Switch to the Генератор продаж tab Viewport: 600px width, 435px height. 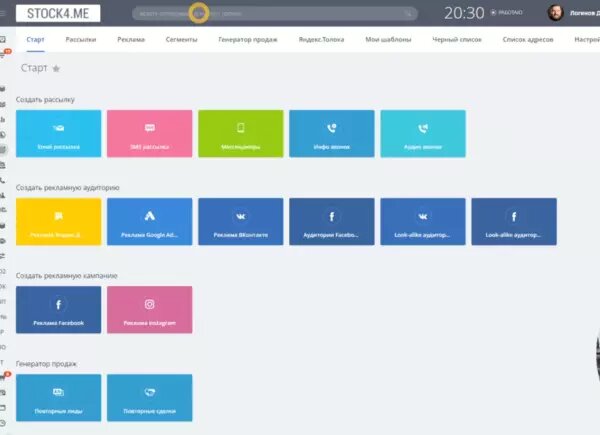248,39
